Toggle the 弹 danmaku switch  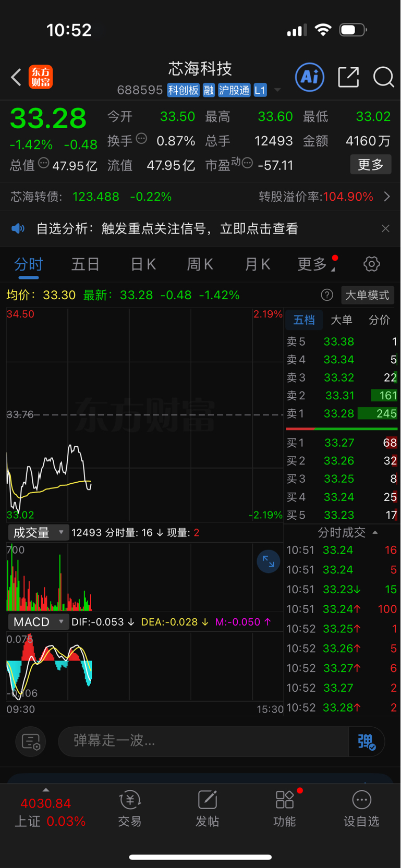(367, 741)
